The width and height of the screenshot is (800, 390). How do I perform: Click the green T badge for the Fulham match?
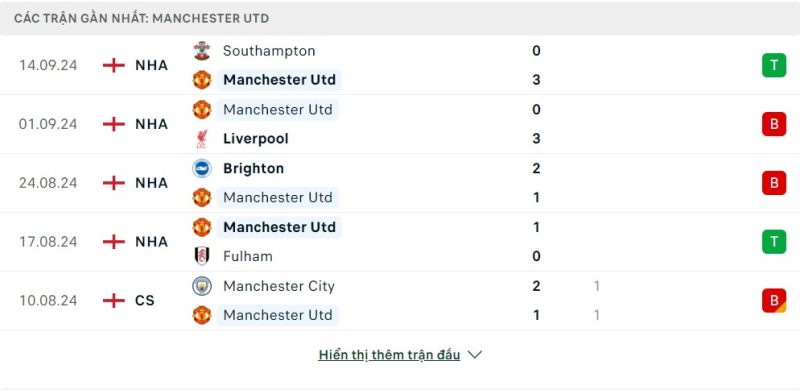tap(774, 241)
